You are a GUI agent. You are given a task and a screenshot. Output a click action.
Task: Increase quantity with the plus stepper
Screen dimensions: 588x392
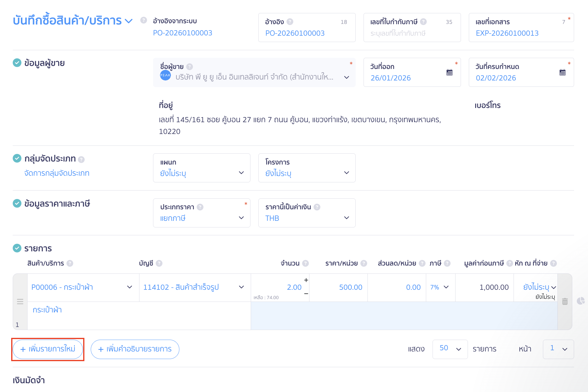306,280
